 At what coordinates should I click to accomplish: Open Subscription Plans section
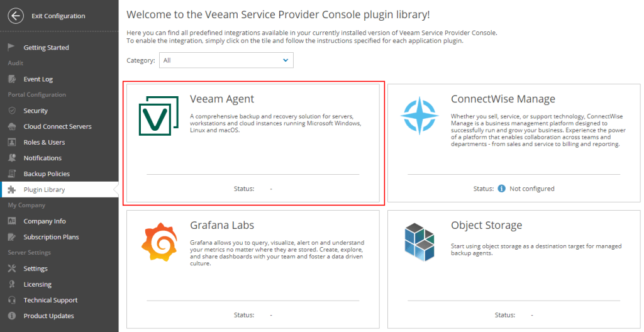pyautogui.click(x=51, y=237)
